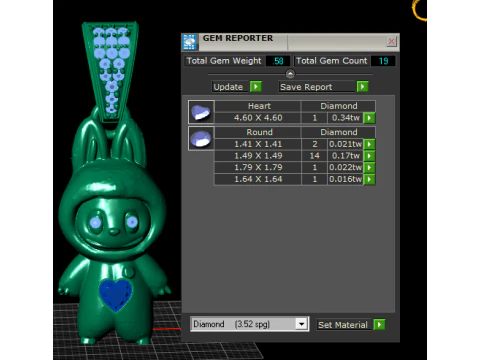Click the model's right eye gem
The image size is (480, 360).
132,221
